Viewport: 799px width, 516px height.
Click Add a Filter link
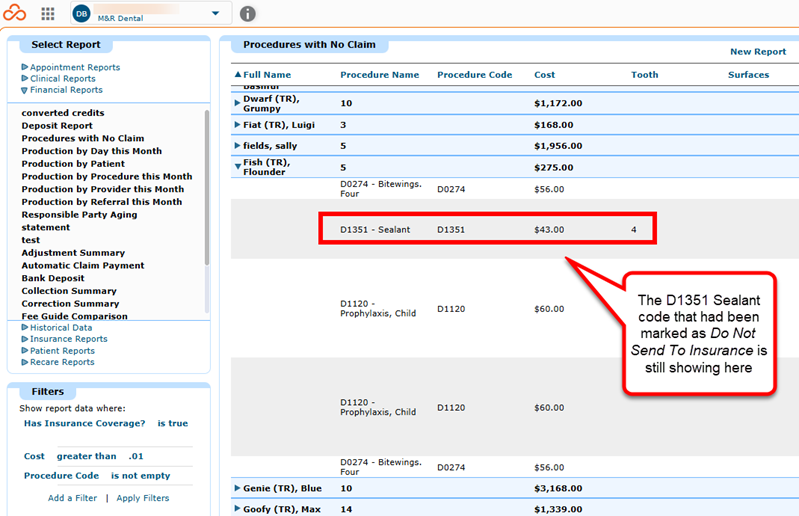pyautogui.click(x=72, y=498)
